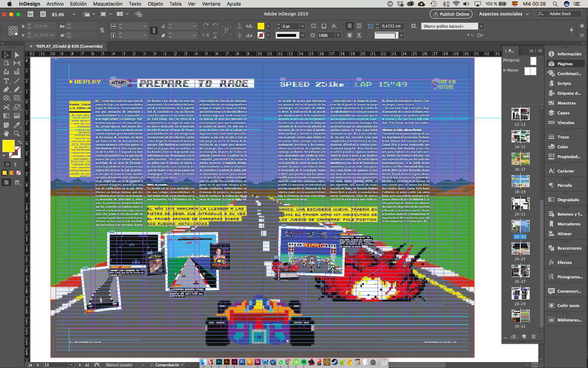Toggle constrain proportions for scaling chain

coord(154,30)
